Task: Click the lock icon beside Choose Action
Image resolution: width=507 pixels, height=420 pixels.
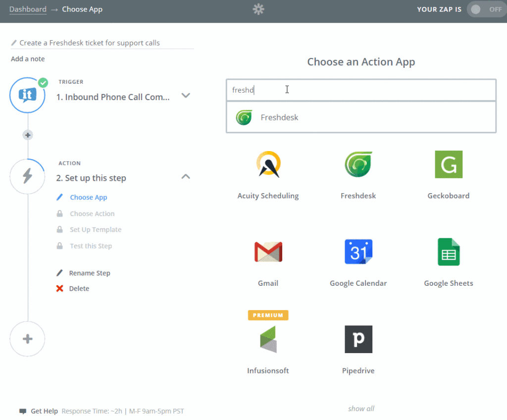Action: click(59, 213)
